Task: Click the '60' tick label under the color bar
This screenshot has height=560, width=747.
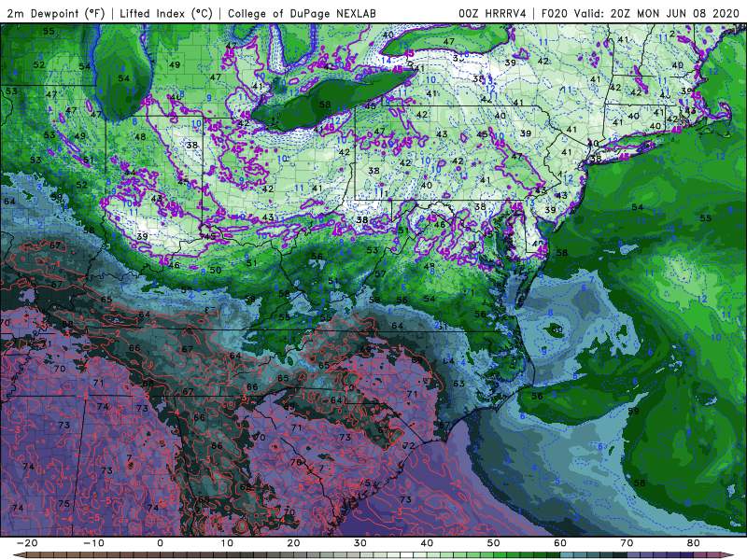Action: (x=560, y=543)
